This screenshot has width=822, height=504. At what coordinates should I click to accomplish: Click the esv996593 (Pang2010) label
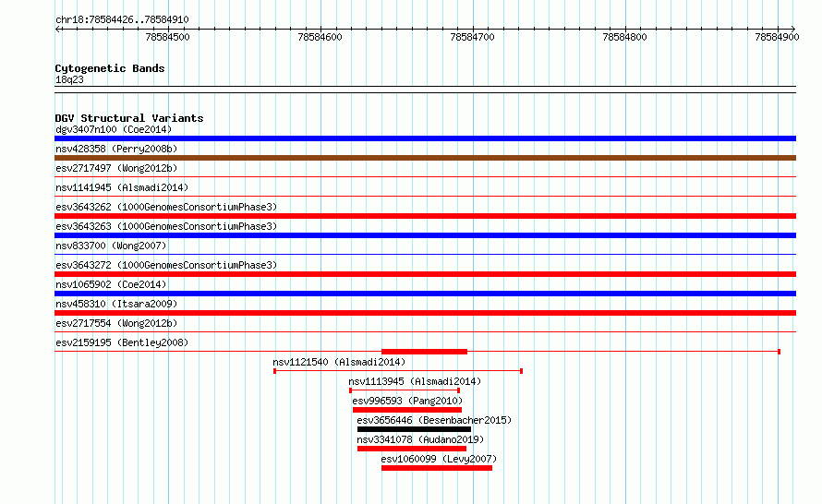(407, 401)
